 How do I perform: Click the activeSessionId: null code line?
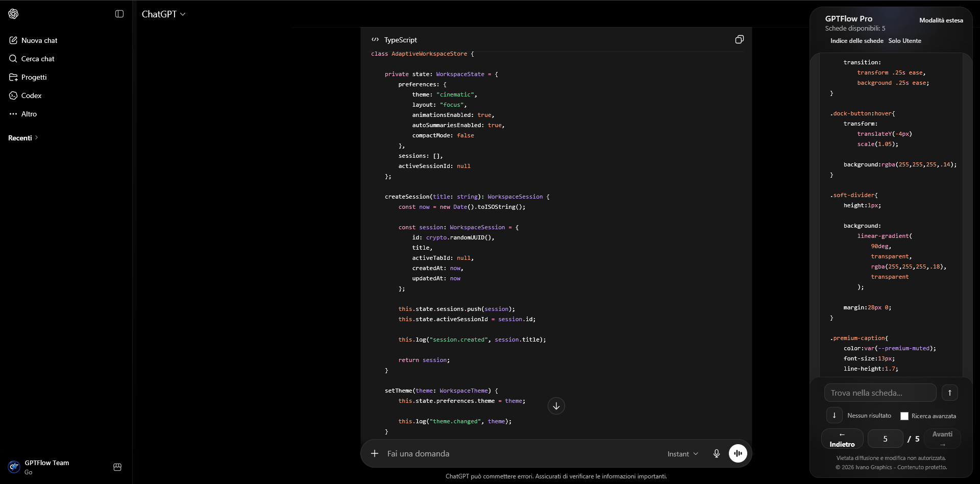tap(434, 166)
